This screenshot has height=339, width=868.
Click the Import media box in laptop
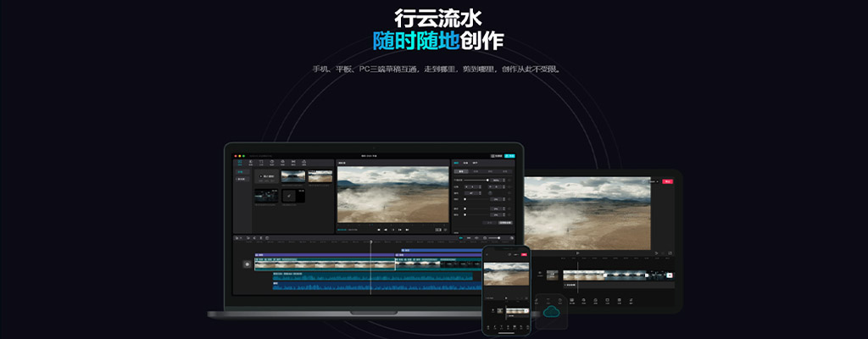click(267, 176)
